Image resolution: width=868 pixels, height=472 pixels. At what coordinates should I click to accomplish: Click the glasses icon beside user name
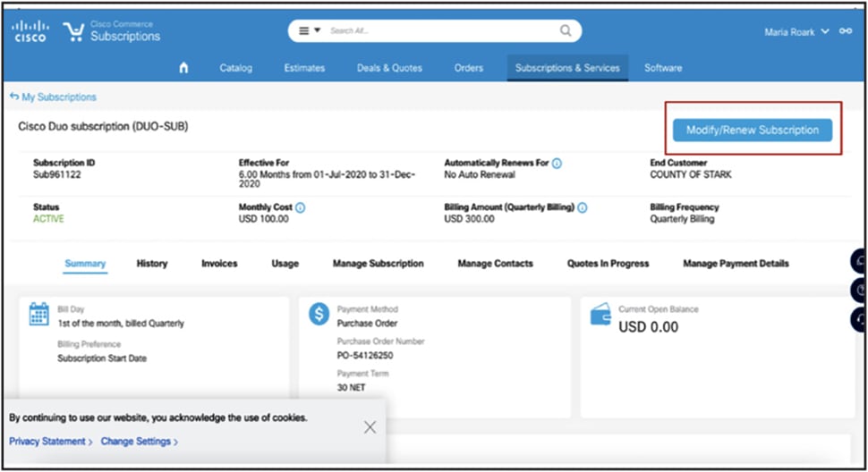[x=846, y=31]
